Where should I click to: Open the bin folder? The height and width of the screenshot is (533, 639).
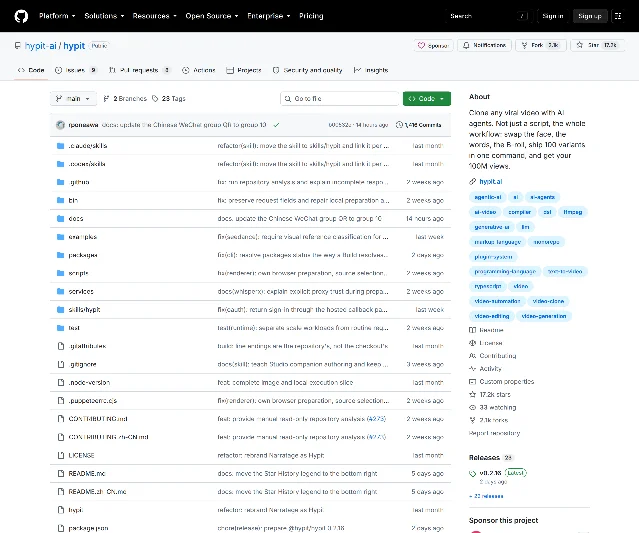pyautogui.click(x=73, y=200)
